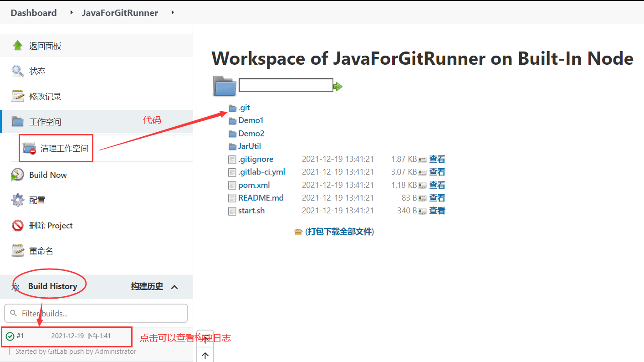
Task: Click the file icon beside start.sh
Action: tap(233, 211)
